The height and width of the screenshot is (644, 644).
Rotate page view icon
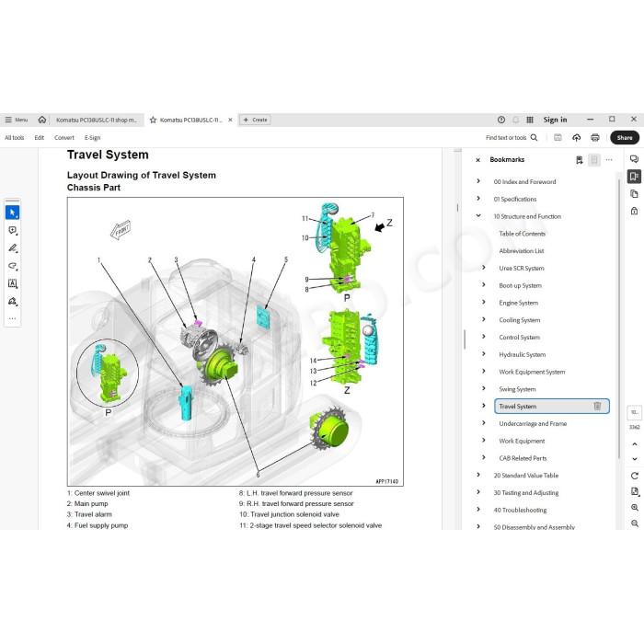point(635,476)
